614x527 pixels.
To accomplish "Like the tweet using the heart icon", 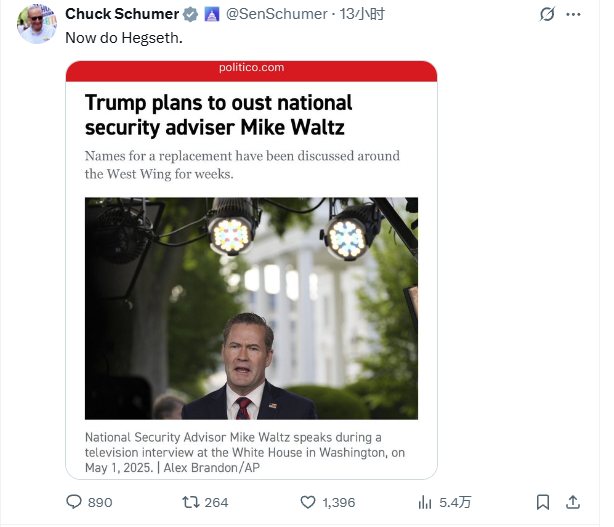I will pos(309,502).
